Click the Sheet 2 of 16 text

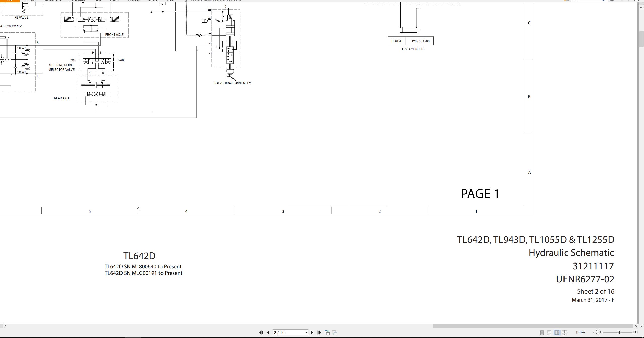click(x=595, y=291)
